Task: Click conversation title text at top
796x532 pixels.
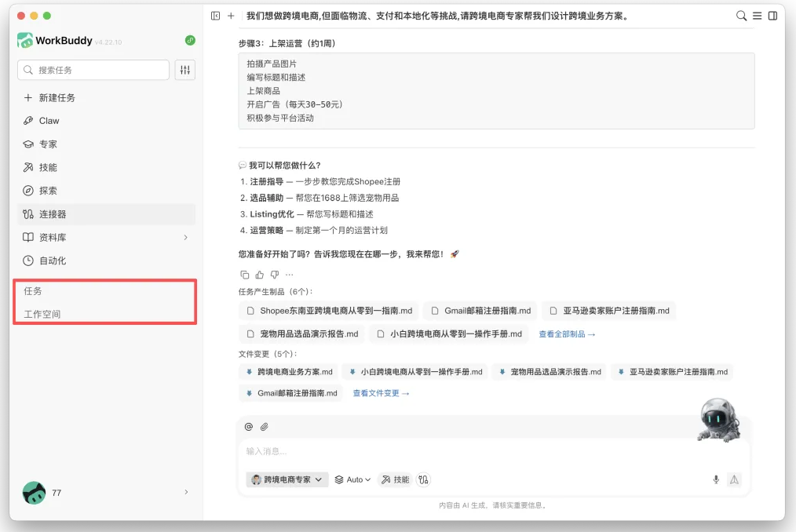Action: point(438,16)
